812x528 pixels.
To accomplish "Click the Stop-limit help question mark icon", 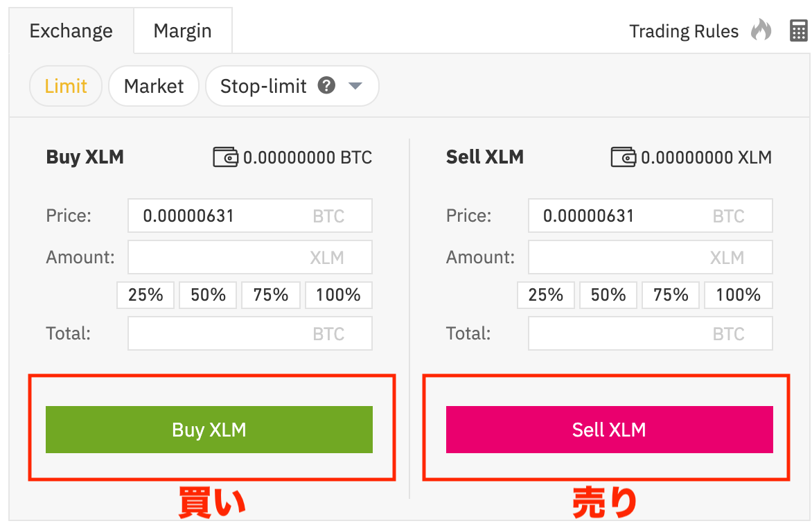I will [326, 86].
